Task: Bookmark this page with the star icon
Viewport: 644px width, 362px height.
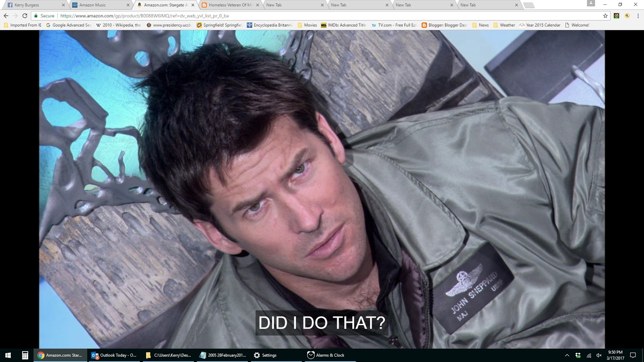Action: [605, 16]
